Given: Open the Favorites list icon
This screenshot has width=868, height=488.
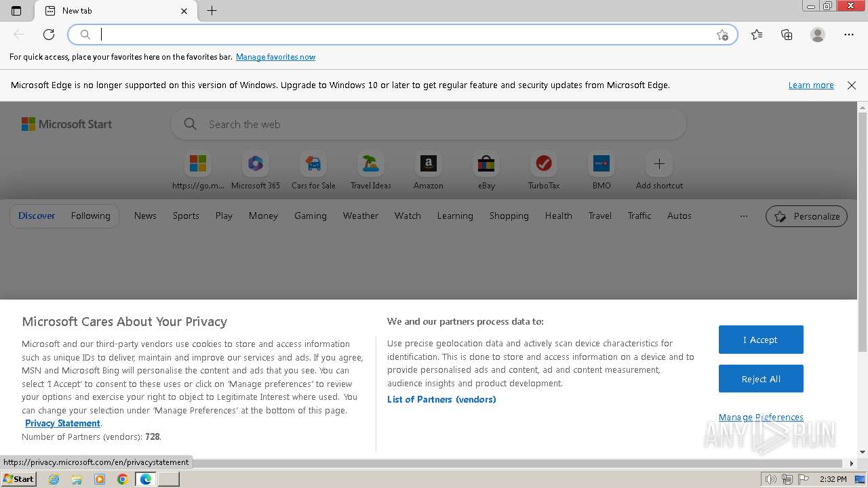Looking at the screenshot, I should pos(757,35).
